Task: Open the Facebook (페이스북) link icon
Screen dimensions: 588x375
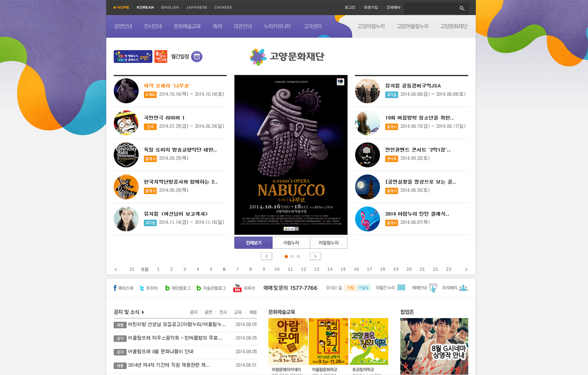Action: [115, 288]
